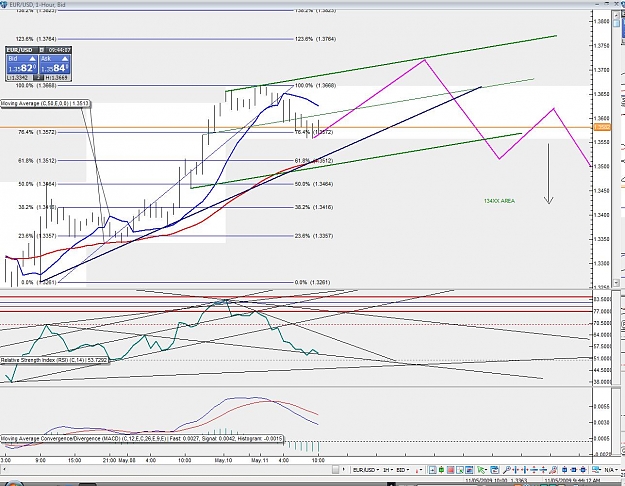The image size is (625, 486).
Task: Click the blue chart-window icon with red line
Action: [469, 470]
